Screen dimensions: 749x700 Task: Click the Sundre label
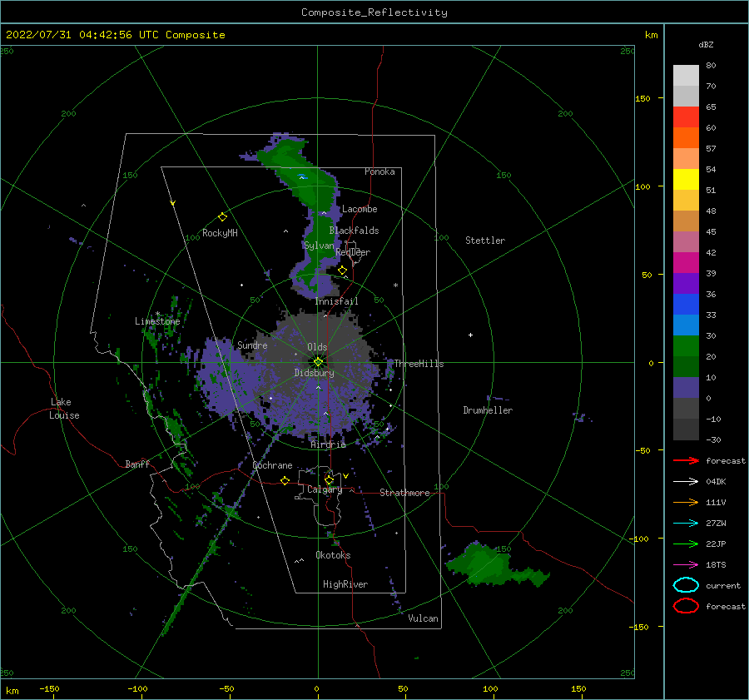(x=252, y=345)
